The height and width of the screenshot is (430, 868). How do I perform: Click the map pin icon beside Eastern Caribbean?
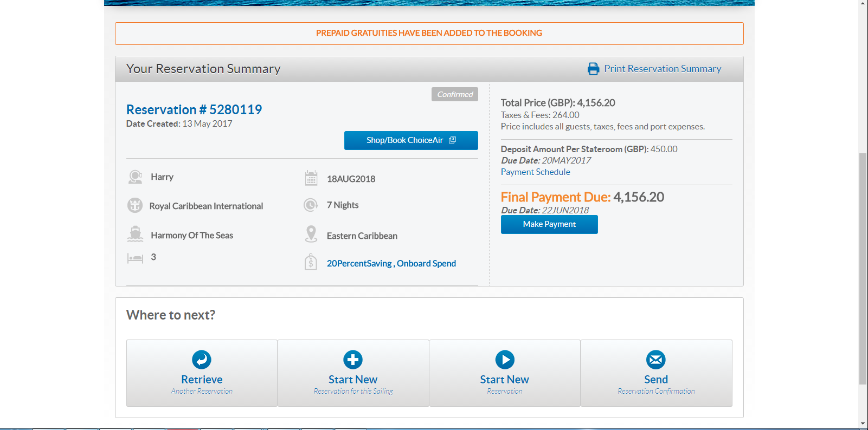[x=311, y=234]
